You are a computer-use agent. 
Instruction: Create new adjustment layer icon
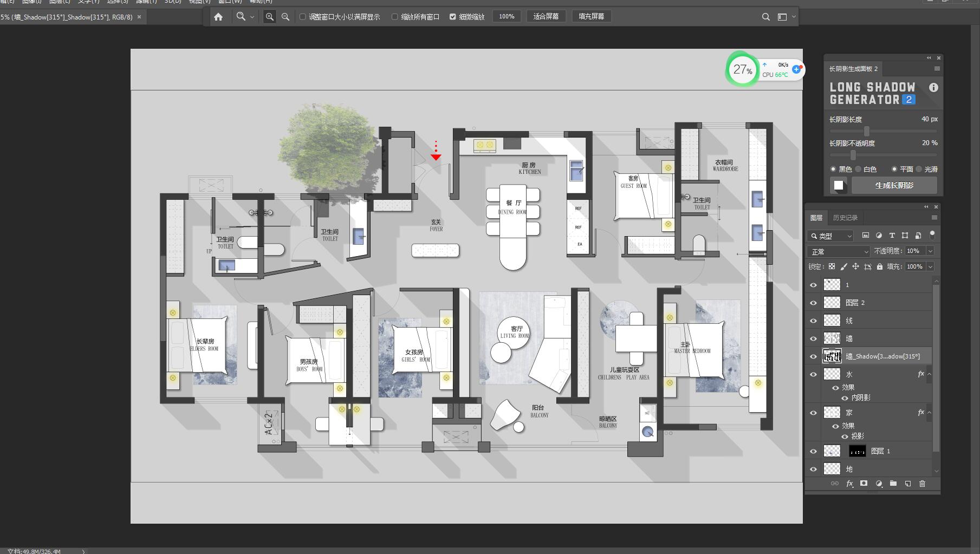(x=879, y=484)
